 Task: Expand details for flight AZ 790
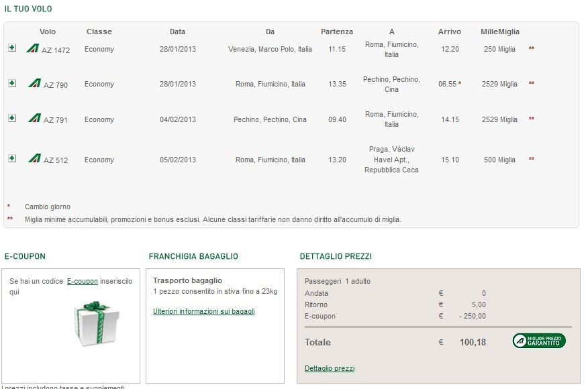pos(12,82)
